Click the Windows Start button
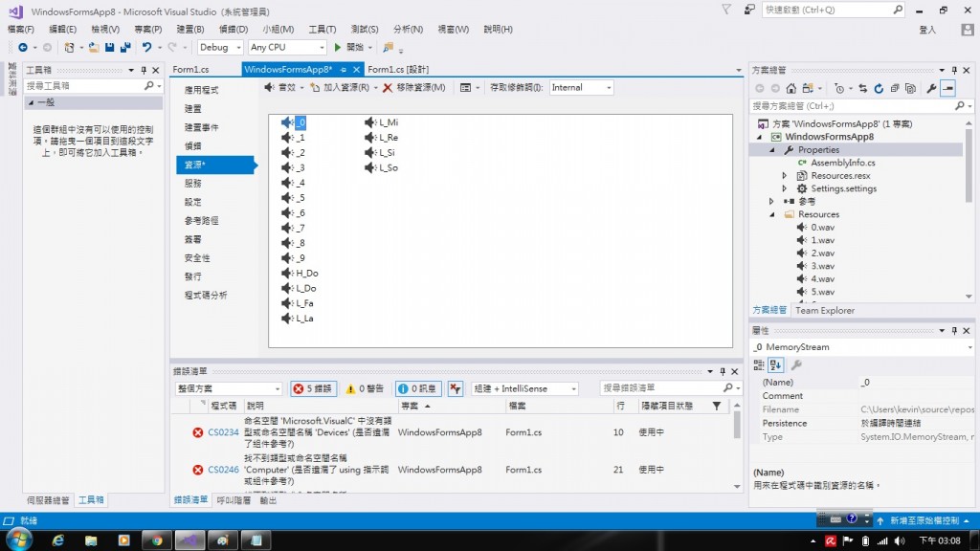This screenshot has width=980, height=551. pos(19,540)
